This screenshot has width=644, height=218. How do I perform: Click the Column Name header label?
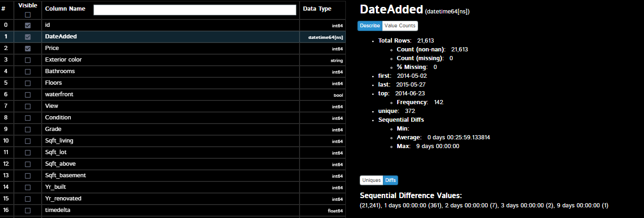pos(65,9)
